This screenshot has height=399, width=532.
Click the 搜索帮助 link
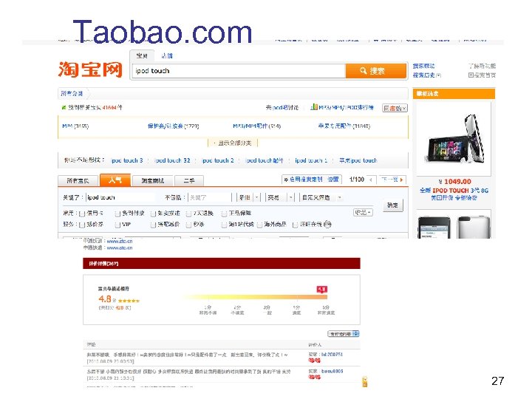[423, 66]
